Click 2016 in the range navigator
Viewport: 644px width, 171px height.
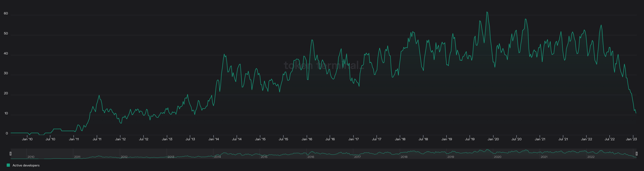[311, 157]
